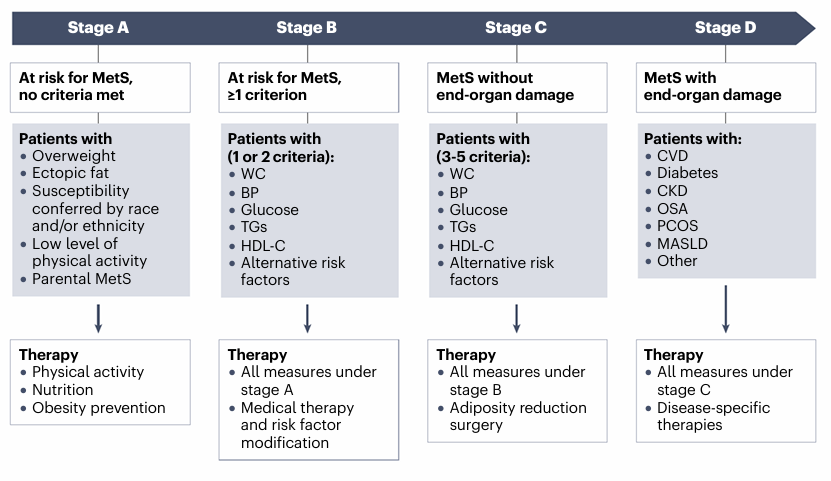
Task: Click the 'MetS without end-organ damage' box
Action: (517, 87)
